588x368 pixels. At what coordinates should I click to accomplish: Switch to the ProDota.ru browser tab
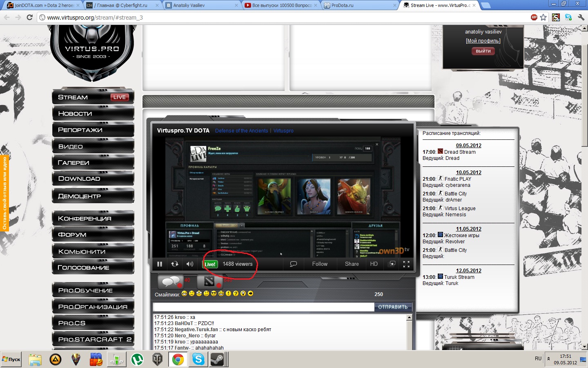pos(360,5)
